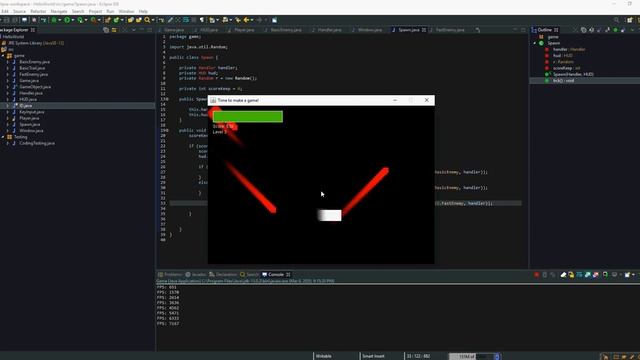The height and width of the screenshot is (360, 640).
Task: Switch to FastEnemy.java editor tab
Action: (x=450, y=30)
